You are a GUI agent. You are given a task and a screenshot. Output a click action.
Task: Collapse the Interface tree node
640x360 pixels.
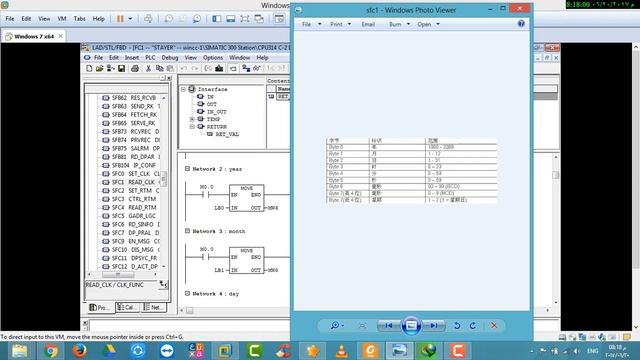click(x=183, y=89)
